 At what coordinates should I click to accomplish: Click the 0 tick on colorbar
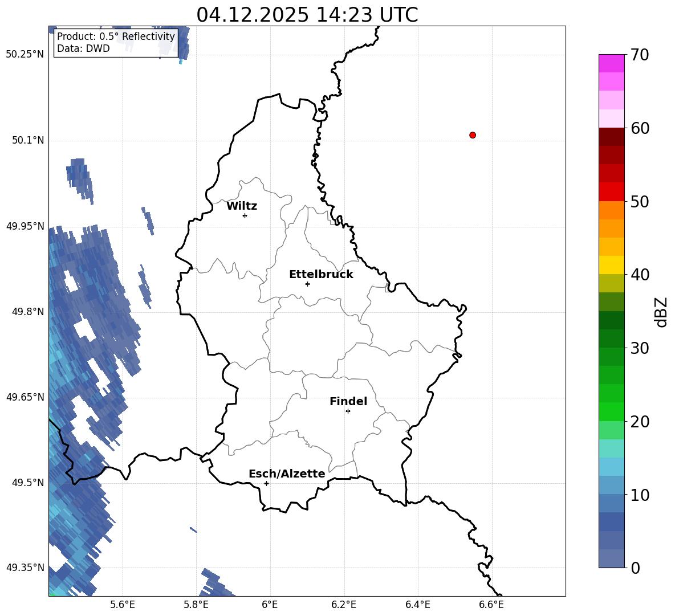[636, 568]
